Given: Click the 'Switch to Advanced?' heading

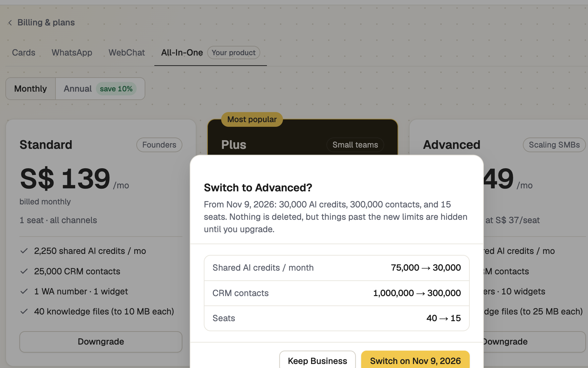Looking at the screenshot, I should coord(258,188).
